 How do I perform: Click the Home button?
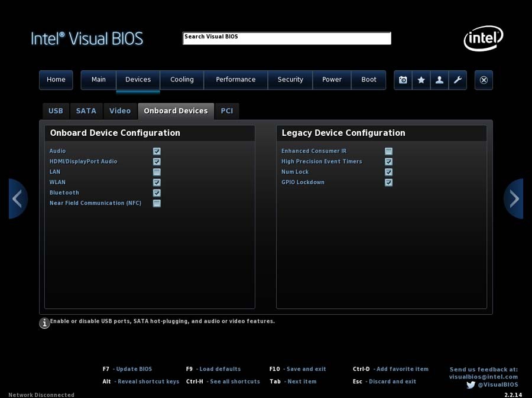tap(56, 80)
